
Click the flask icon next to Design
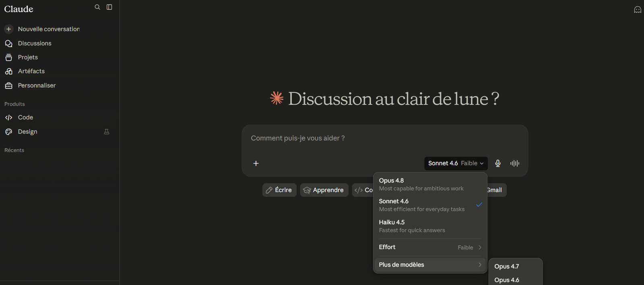click(x=107, y=132)
